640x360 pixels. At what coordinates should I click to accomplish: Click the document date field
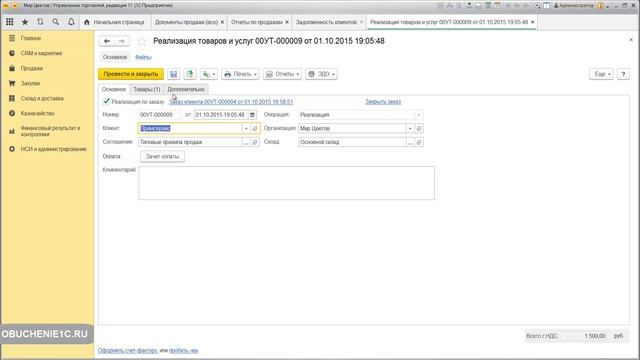click(x=221, y=115)
